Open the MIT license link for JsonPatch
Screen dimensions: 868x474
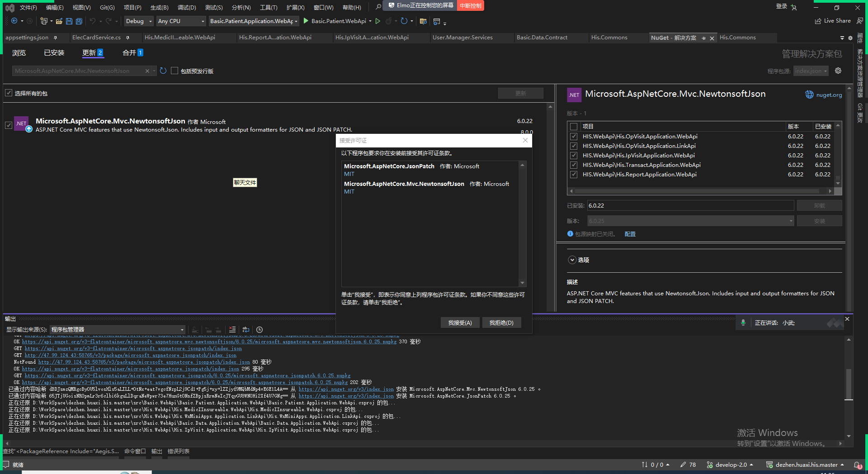[349, 174]
